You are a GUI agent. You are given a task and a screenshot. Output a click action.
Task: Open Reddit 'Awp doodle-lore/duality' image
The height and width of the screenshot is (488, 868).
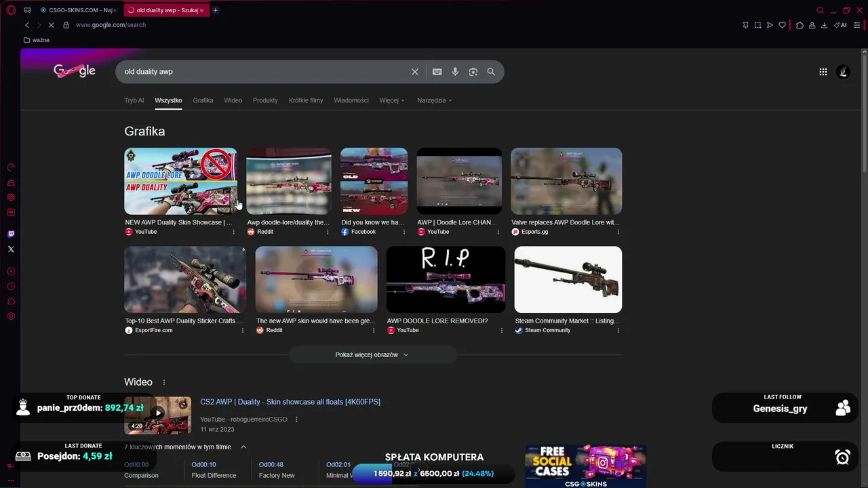point(289,181)
